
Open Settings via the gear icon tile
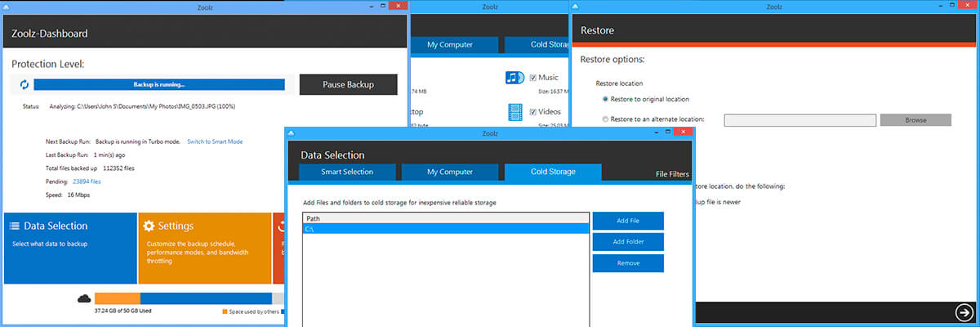coord(149,226)
